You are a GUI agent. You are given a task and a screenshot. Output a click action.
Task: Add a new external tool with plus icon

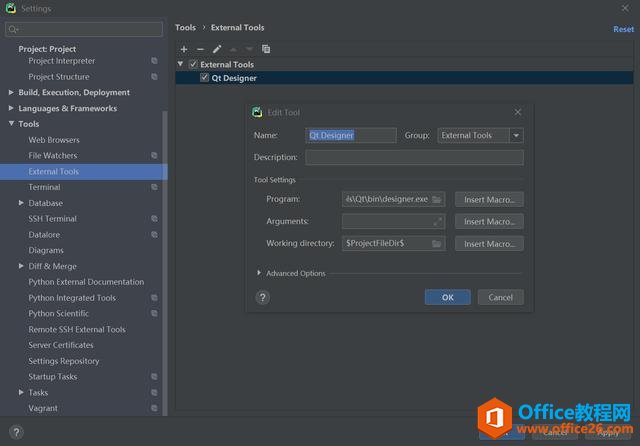tap(184, 49)
